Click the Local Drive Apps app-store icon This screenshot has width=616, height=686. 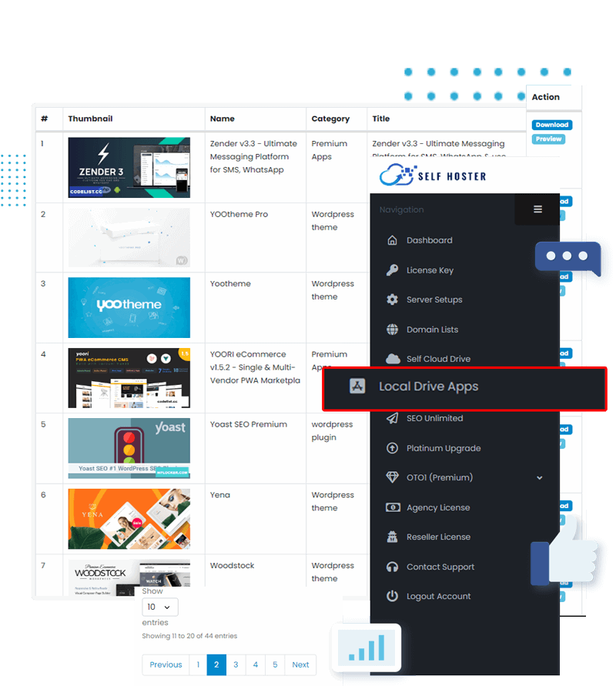pos(357,386)
